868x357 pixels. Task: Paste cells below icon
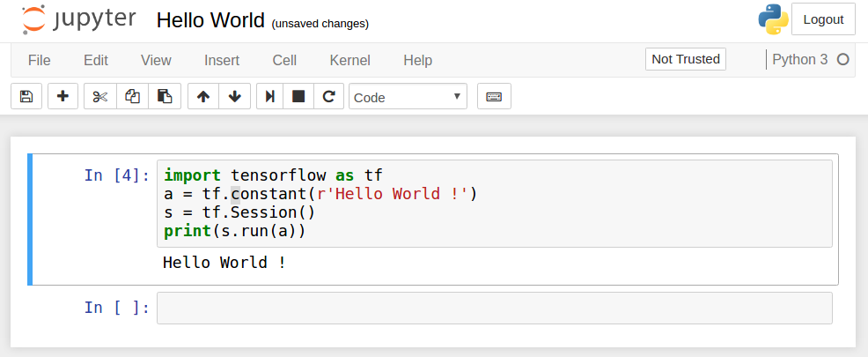[x=165, y=96]
